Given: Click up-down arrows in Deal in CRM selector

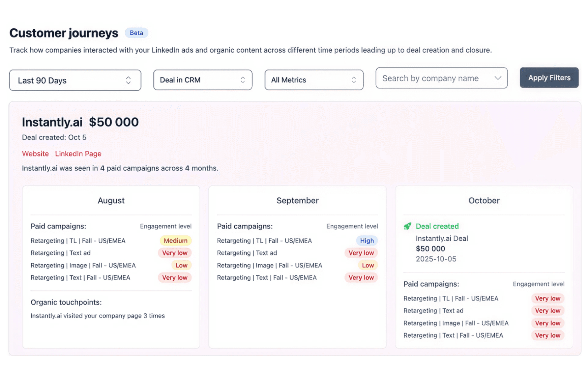Looking at the screenshot, I should tap(243, 80).
